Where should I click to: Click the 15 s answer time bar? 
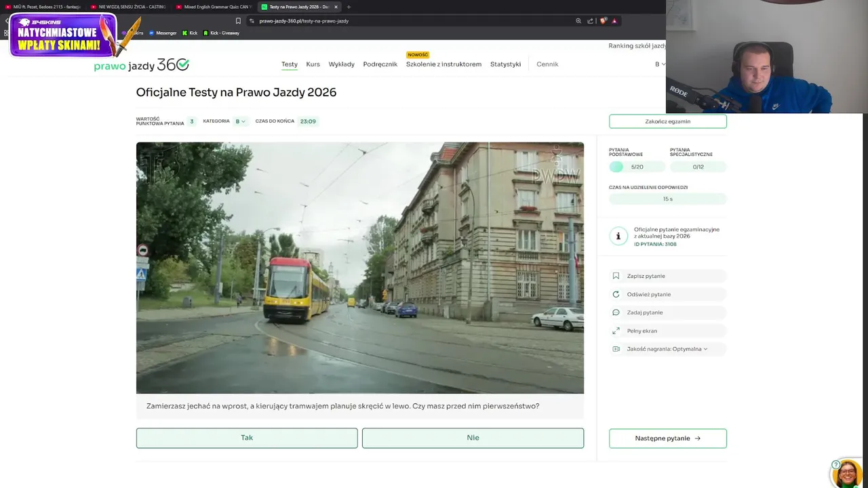[x=668, y=199]
